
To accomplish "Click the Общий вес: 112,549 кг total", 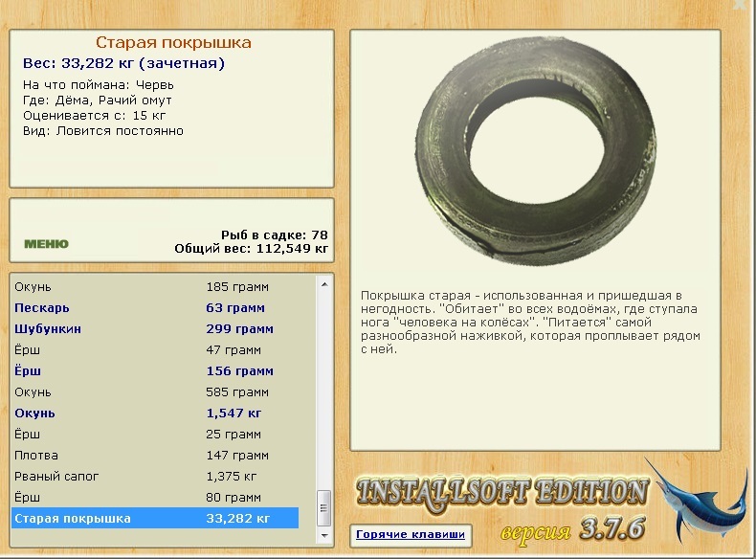I will 251,249.
